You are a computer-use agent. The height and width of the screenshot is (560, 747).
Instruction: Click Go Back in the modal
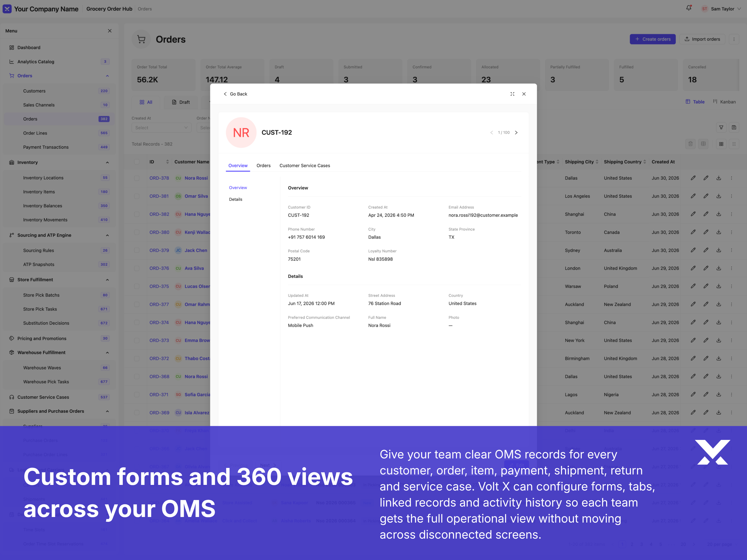[x=235, y=94]
